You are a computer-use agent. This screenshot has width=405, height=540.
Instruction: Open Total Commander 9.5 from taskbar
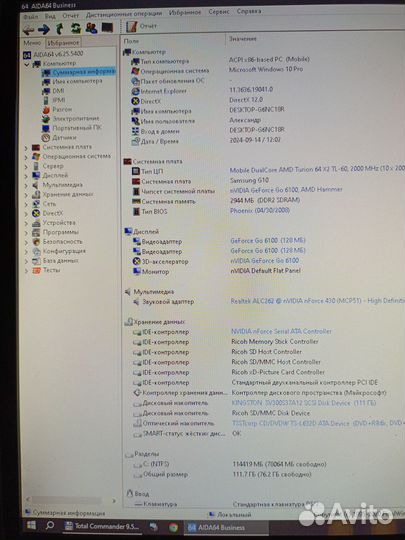(102, 527)
